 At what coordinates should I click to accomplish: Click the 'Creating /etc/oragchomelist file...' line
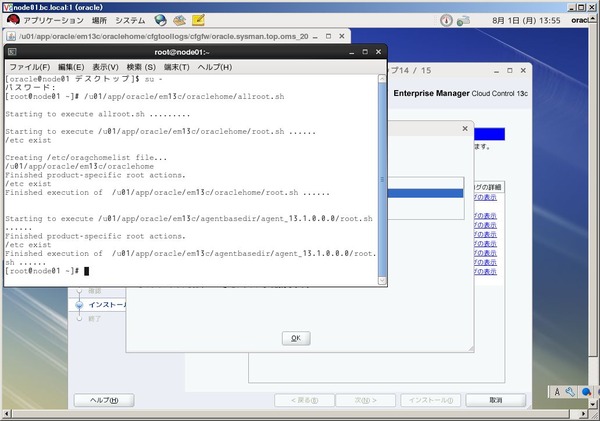point(86,157)
